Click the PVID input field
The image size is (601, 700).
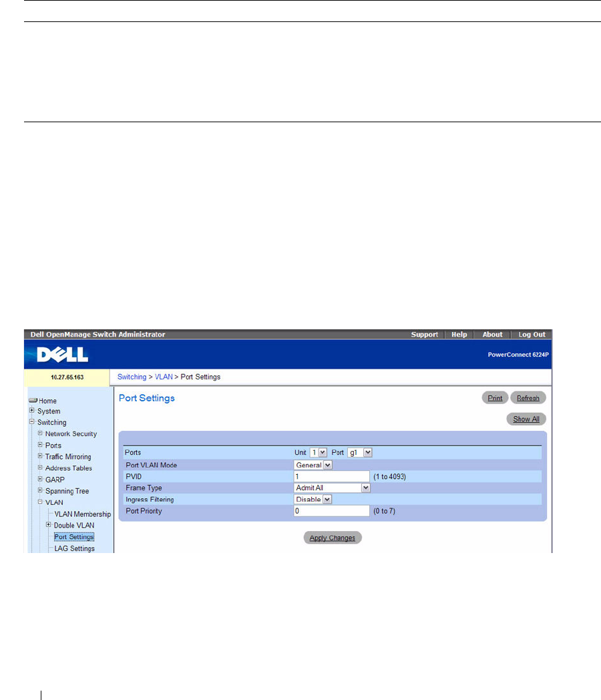click(331, 476)
